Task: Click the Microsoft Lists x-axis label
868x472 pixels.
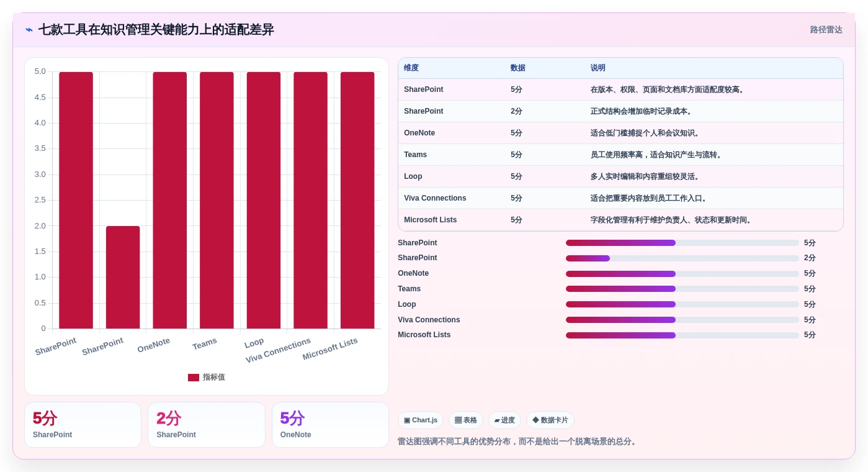Action: (x=330, y=349)
